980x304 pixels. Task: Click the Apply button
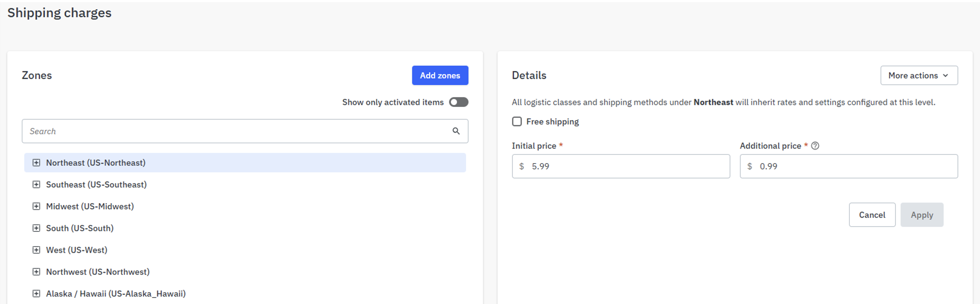921,215
